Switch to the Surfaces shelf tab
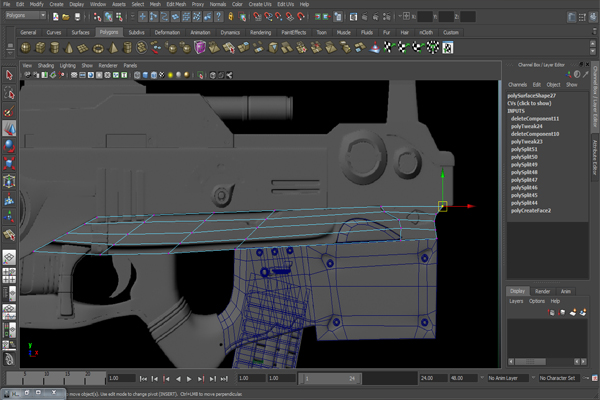600x400 pixels. 80,33
